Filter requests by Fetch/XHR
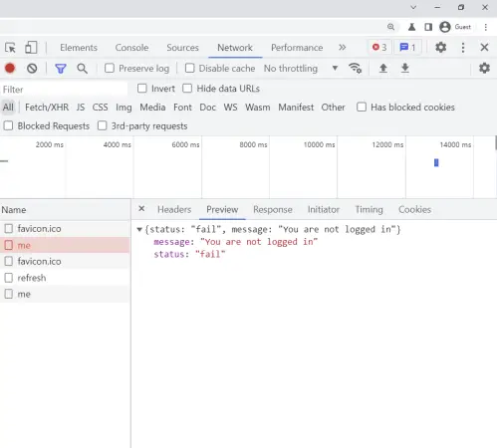The height and width of the screenshot is (448, 497). click(x=47, y=108)
